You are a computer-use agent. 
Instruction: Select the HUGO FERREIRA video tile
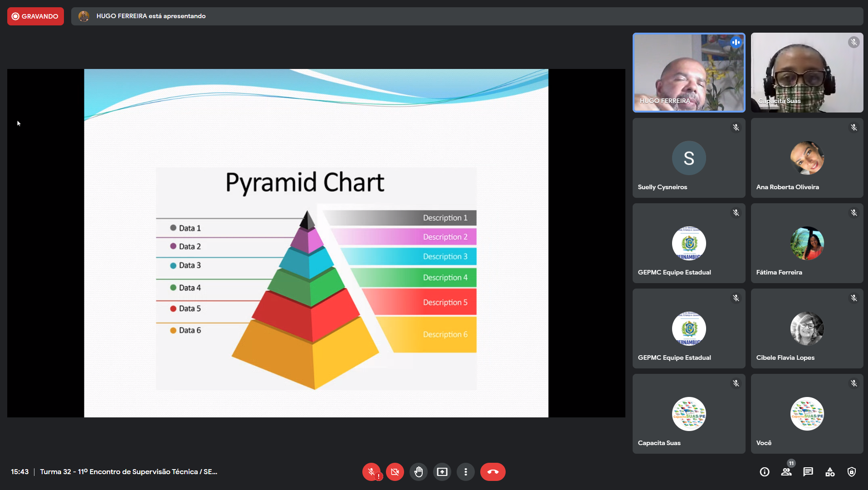tap(688, 73)
